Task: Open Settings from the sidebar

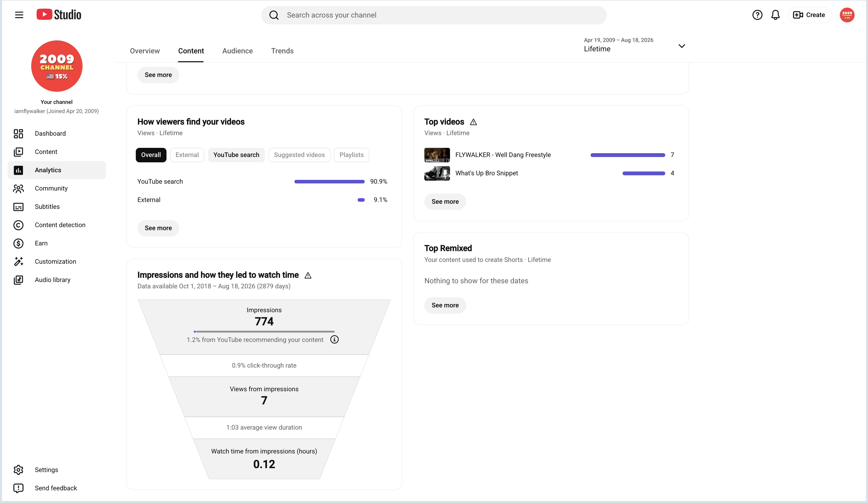Action: [57, 469]
